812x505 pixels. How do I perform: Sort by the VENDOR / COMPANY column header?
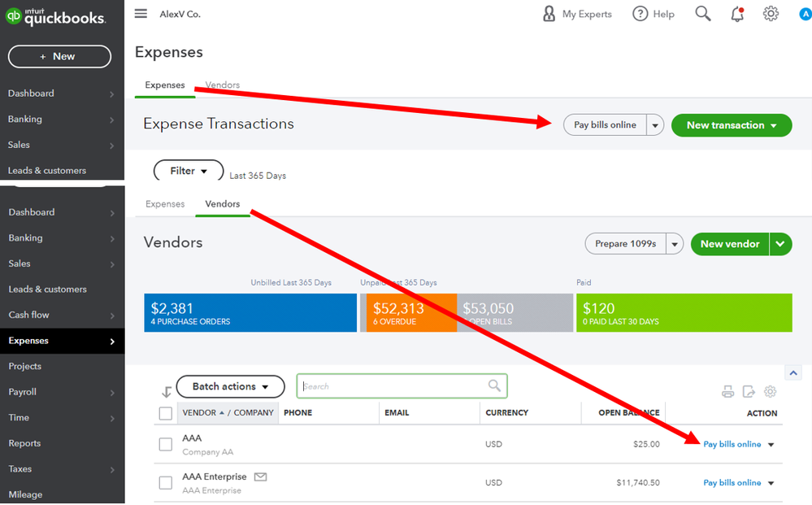(228, 413)
